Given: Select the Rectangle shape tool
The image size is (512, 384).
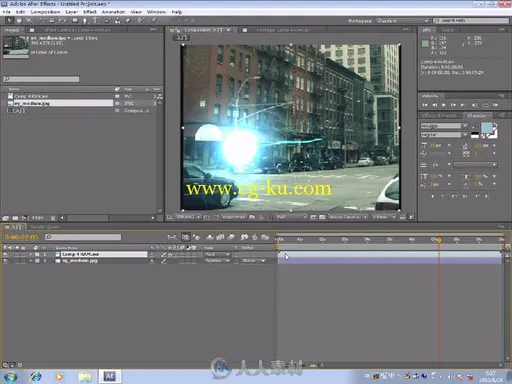Looking at the screenshot, I should click(75, 21).
